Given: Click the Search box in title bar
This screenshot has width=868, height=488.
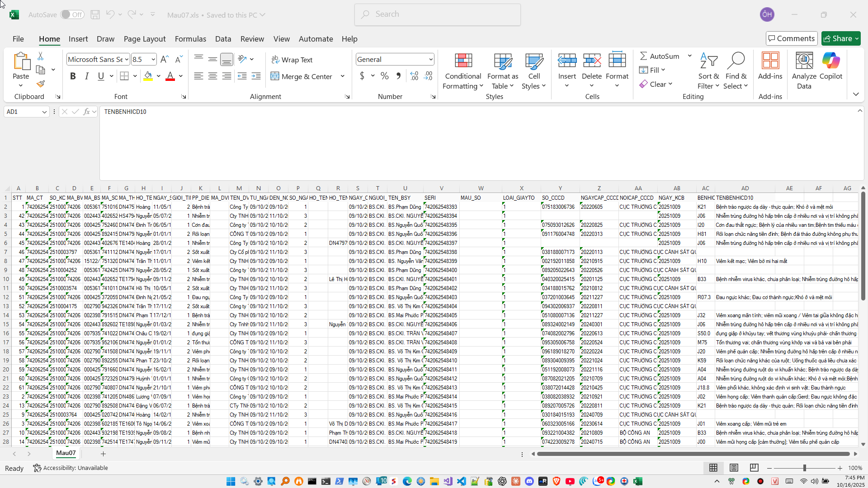Looking at the screenshot, I should (x=438, y=14).
